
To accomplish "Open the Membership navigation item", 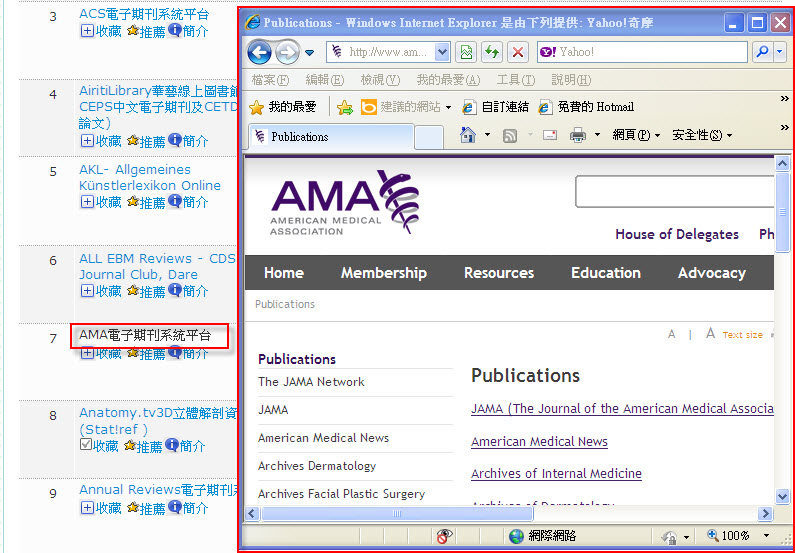I will (384, 273).
